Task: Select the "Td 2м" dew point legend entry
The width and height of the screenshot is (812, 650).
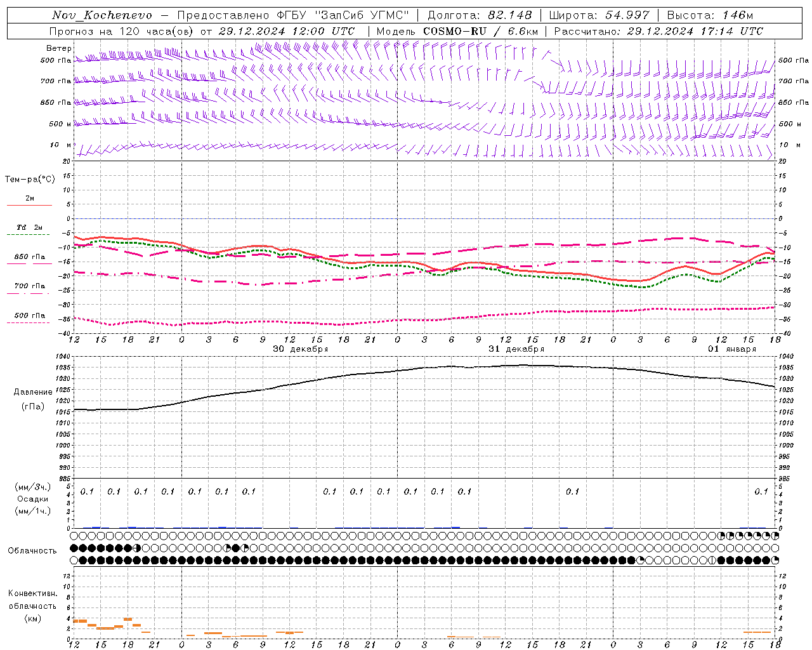Action: [x=29, y=227]
